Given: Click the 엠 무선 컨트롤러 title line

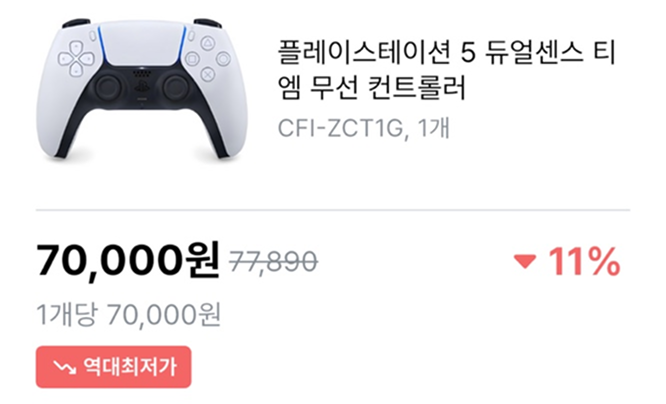Looking at the screenshot, I should point(372,87).
